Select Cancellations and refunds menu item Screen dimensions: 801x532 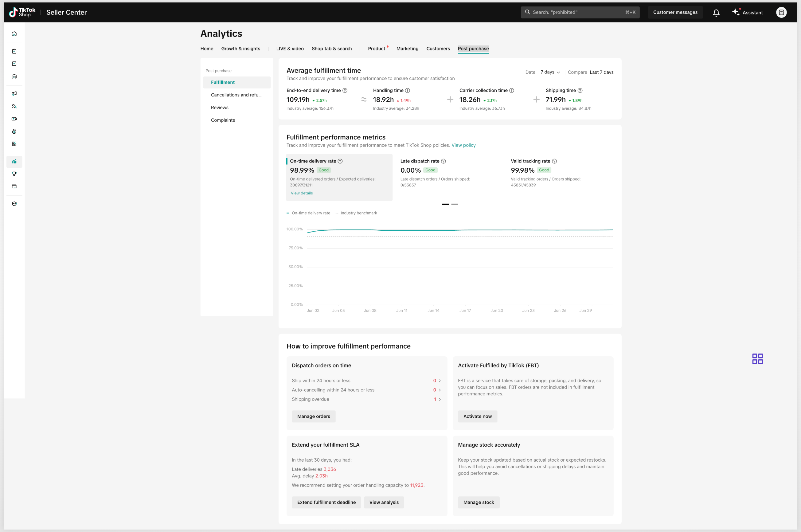236,95
